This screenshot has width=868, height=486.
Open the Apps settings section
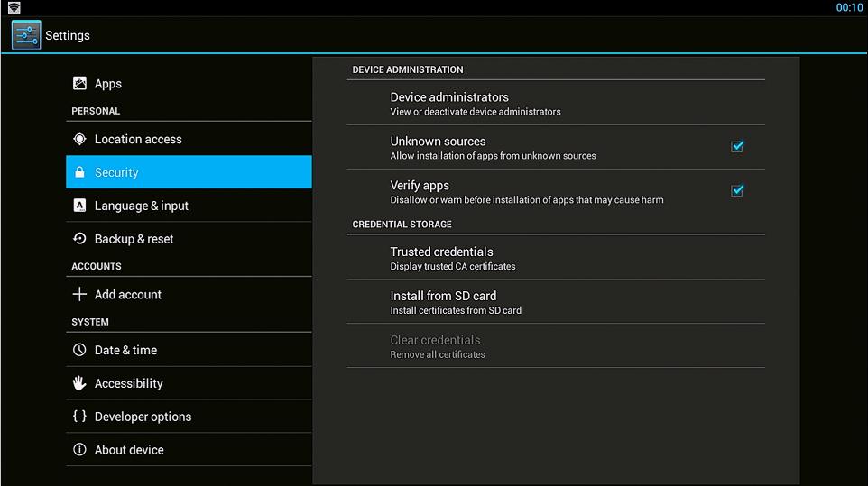(x=189, y=84)
